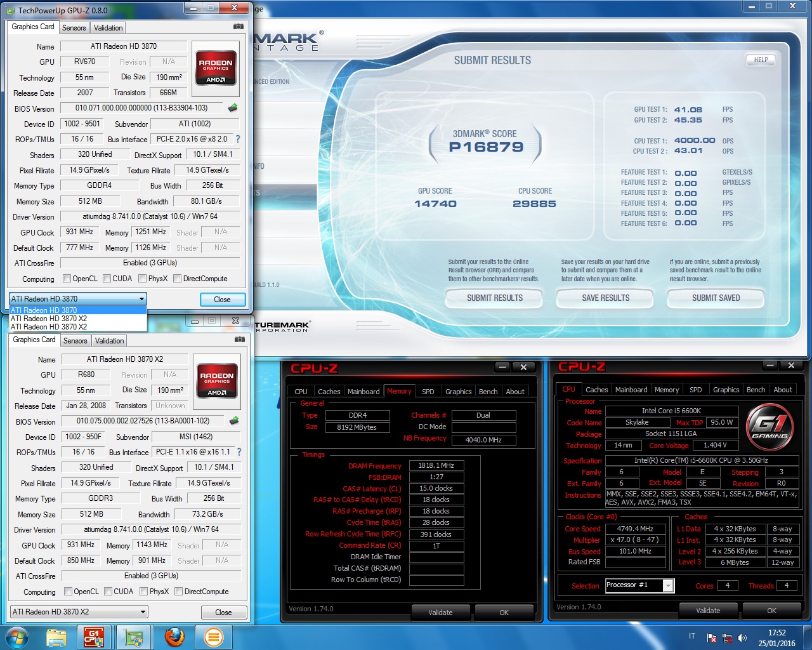Open Sensors tab in the lower GPU-Z window
The width and height of the screenshot is (812, 650).
[x=75, y=341]
